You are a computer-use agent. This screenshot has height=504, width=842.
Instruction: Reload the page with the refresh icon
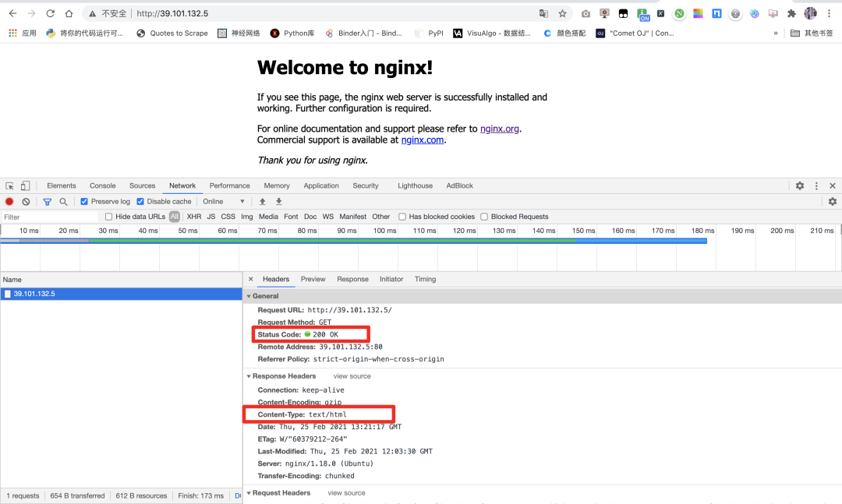(50, 13)
